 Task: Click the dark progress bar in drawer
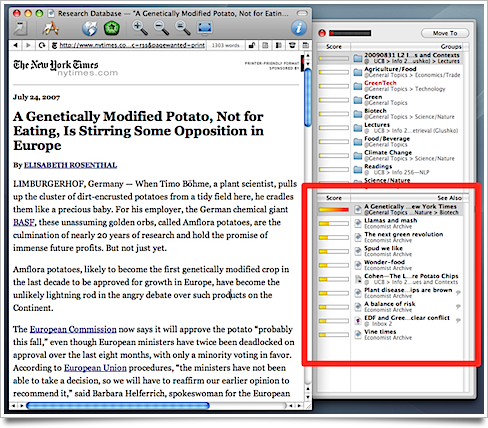(350, 33)
